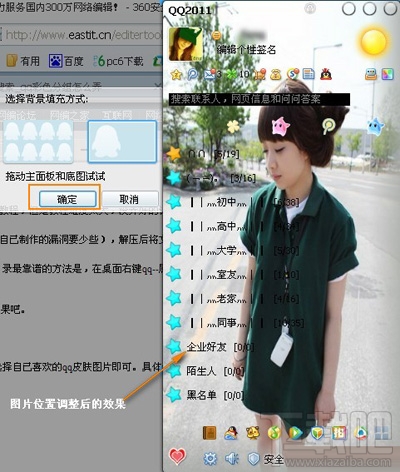Open the Pengyou P icon in QQ toolbar
Viewport: 400px width, 472px height.
(192, 74)
